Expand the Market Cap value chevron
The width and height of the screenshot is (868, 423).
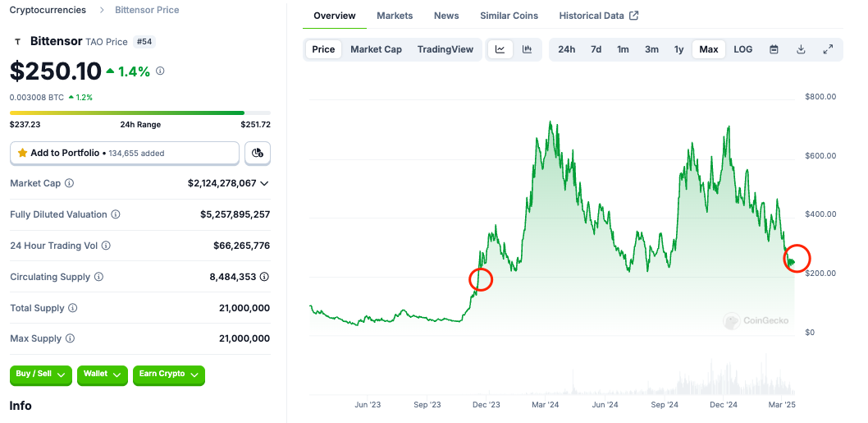264,184
